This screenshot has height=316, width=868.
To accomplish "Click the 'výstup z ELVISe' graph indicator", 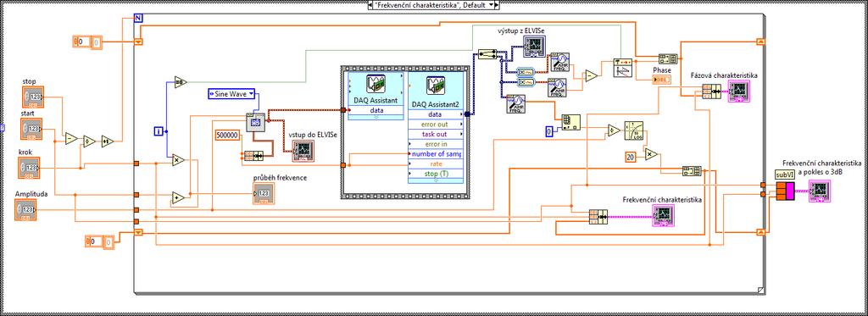I will (535, 47).
